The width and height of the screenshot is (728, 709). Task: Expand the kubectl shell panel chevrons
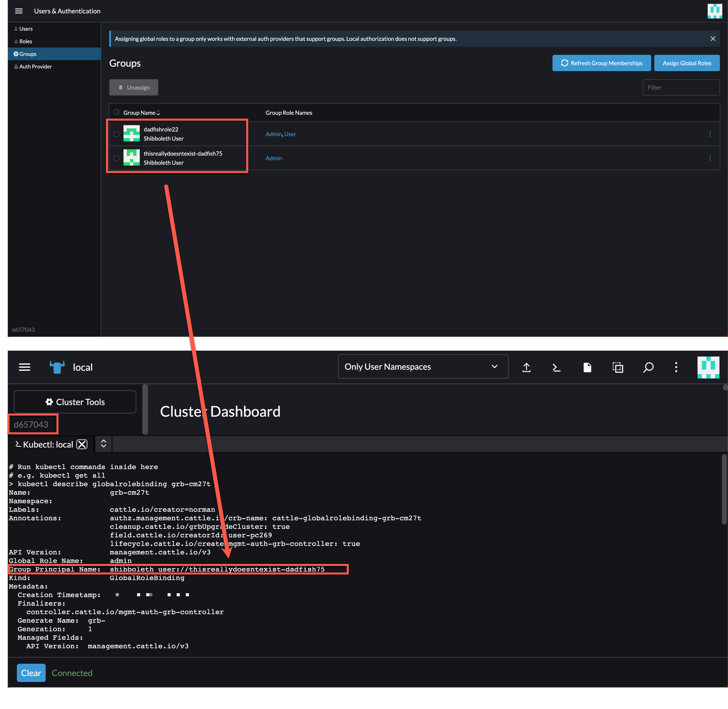103,443
